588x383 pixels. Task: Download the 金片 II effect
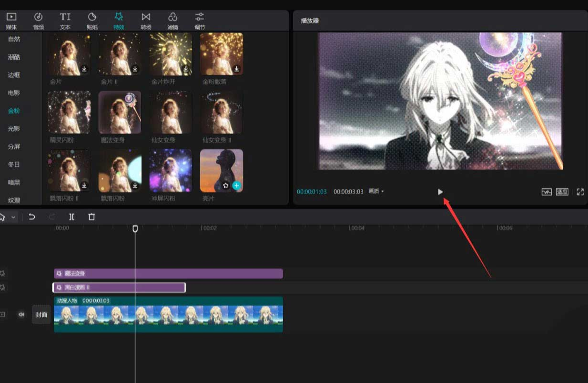pos(135,69)
